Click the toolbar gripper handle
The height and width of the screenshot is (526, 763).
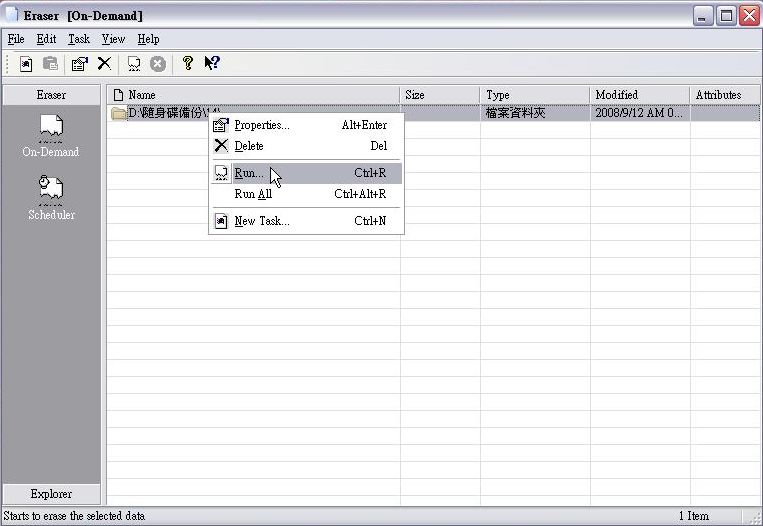7,64
